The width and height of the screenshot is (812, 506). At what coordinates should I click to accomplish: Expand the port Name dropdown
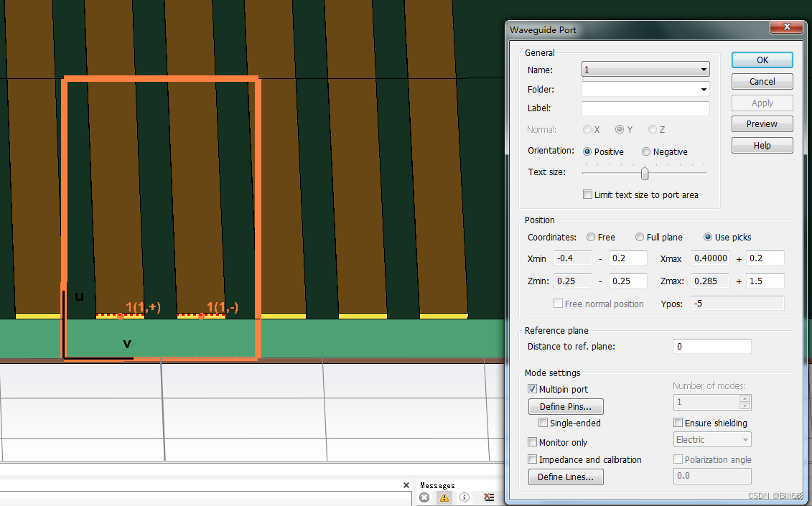(x=704, y=70)
